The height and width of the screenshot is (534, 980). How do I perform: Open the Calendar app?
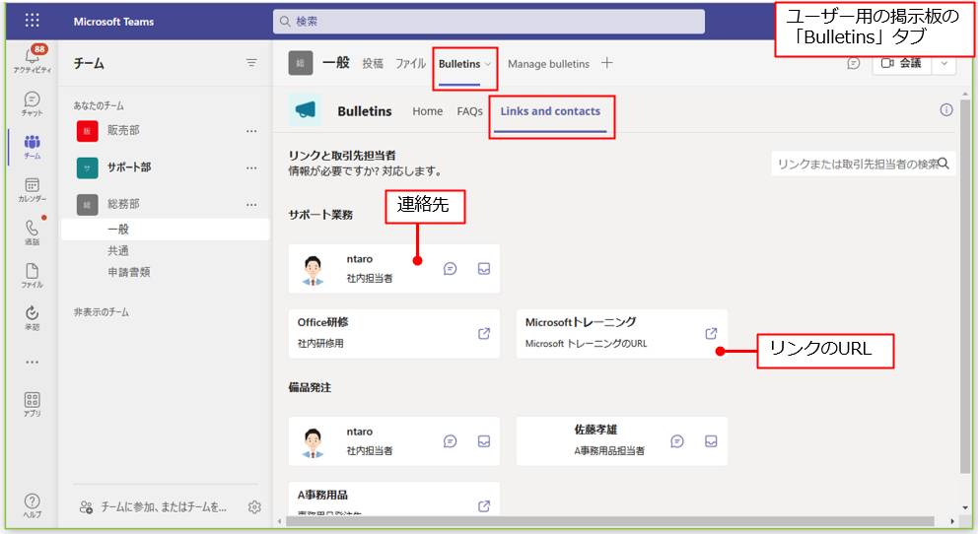coord(32,189)
